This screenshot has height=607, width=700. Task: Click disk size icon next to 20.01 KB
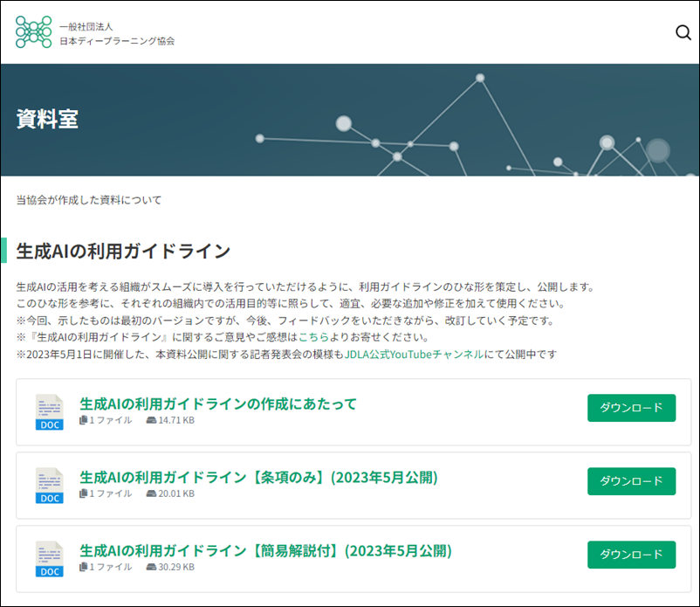[x=151, y=493]
